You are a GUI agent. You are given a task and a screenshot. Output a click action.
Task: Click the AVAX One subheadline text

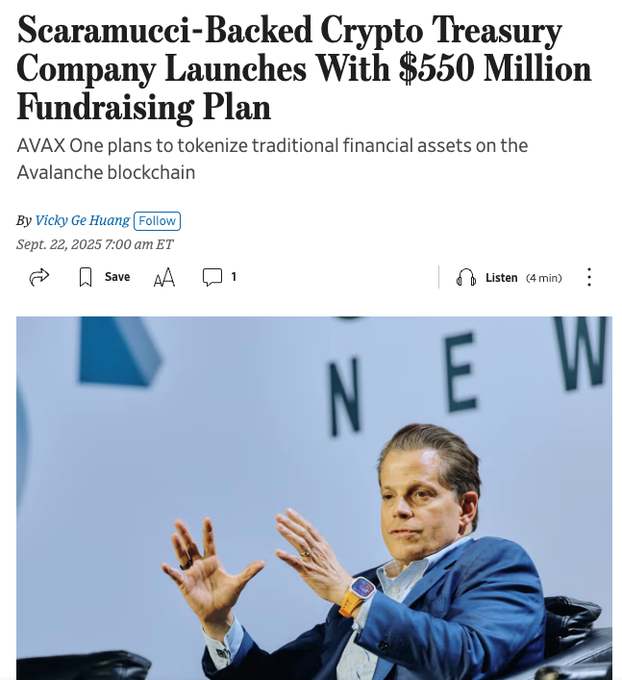tap(272, 146)
